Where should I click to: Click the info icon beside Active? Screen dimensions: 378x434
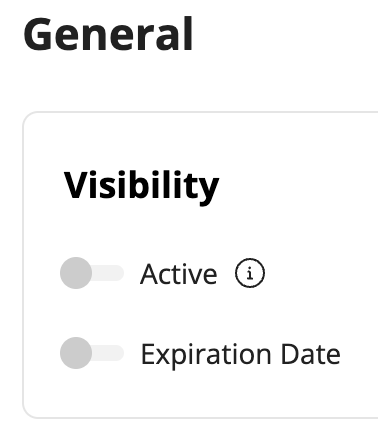[x=250, y=273]
